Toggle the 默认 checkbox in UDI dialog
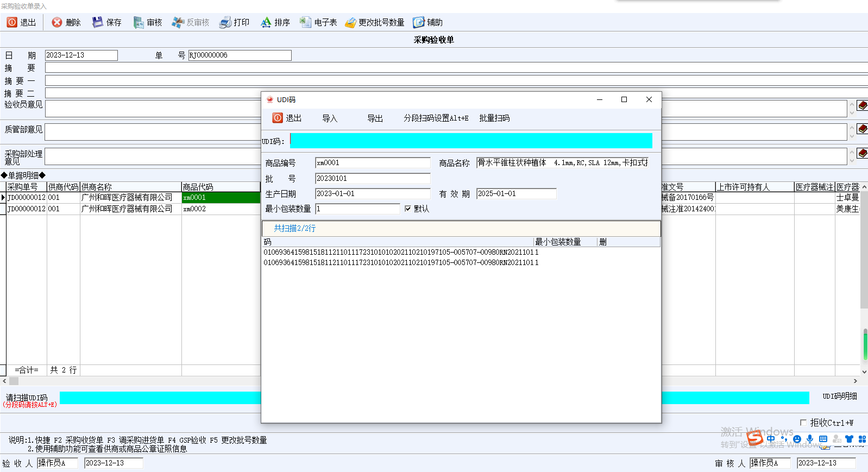This screenshot has width=868, height=472. click(408, 209)
